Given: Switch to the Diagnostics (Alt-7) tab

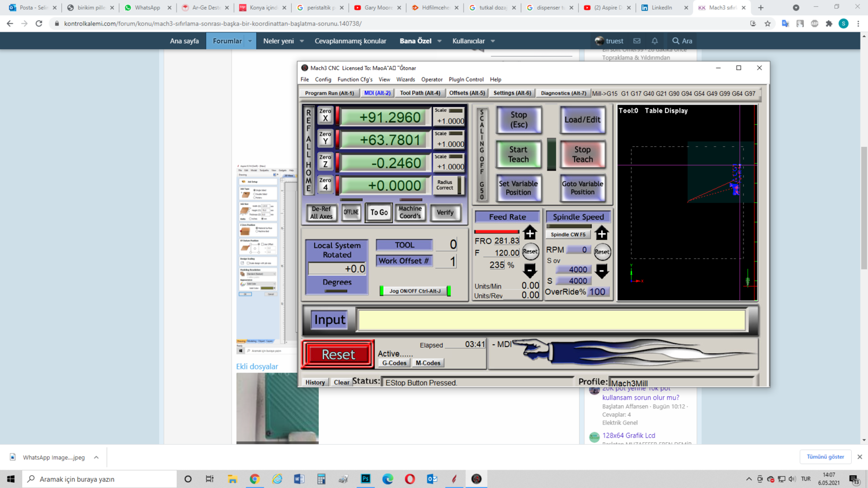Looking at the screenshot, I should [x=563, y=93].
